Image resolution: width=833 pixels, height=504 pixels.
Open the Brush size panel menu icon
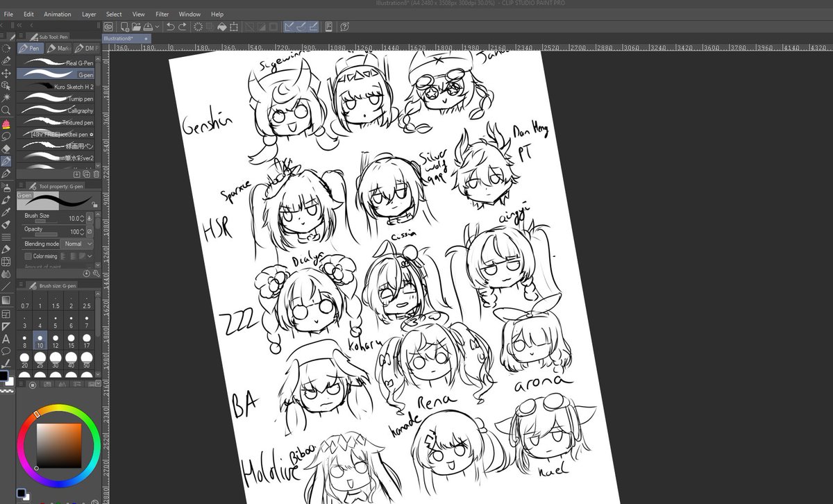(21, 285)
